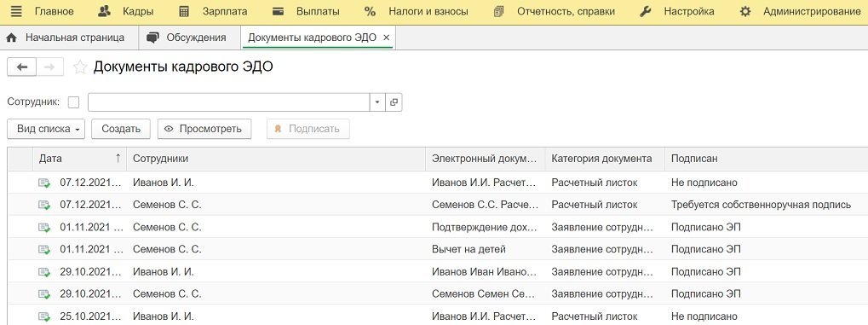Open the Налоги и взносы section

coord(417,12)
